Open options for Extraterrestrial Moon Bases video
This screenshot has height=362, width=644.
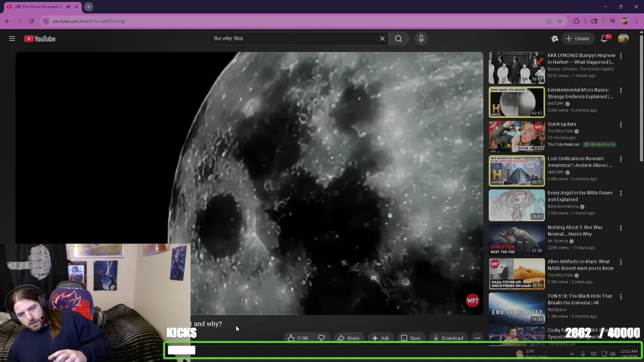click(620, 90)
